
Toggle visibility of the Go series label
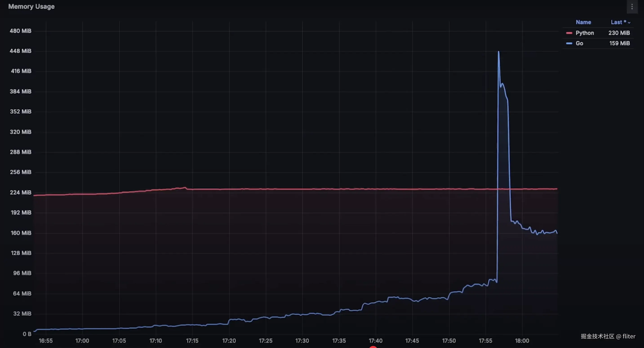(x=579, y=44)
